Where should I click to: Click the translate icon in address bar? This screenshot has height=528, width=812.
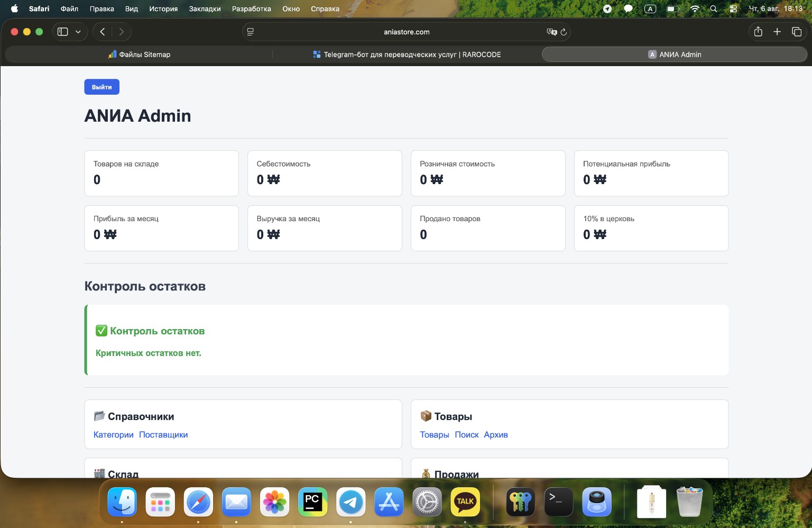coord(551,32)
